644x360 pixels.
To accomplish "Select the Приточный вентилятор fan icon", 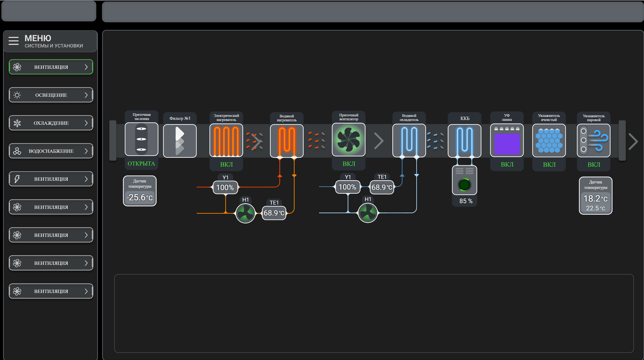I will coord(349,139).
